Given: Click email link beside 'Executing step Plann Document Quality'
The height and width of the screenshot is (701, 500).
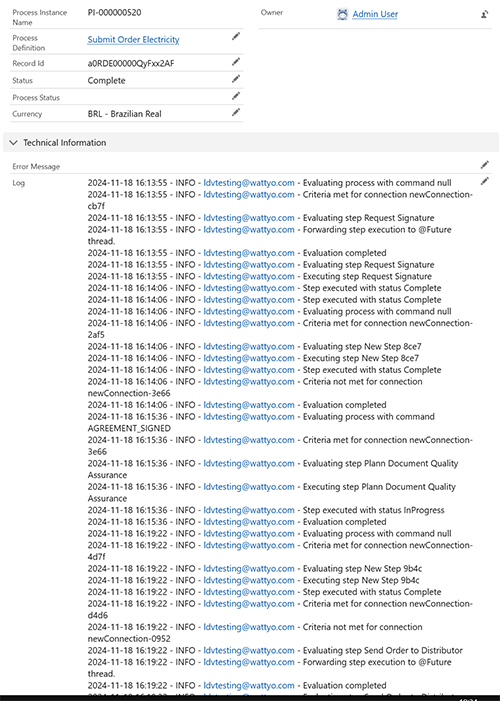Looking at the screenshot, I should click(249, 487).
